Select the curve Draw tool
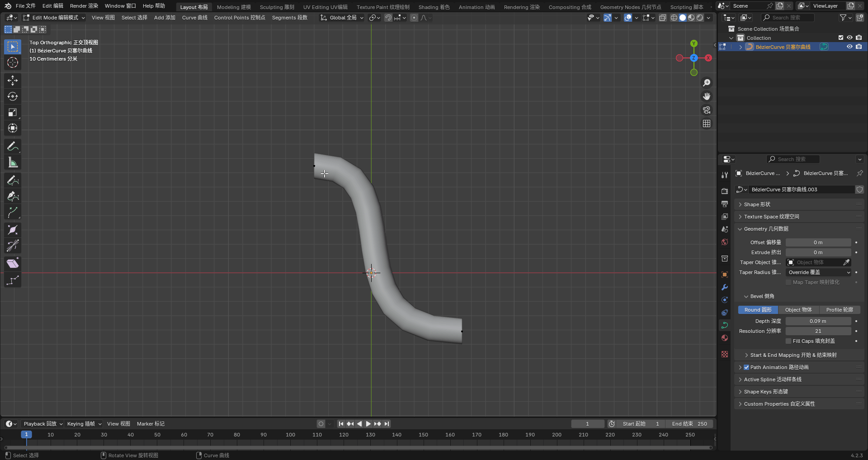The height and width of the screenshot is (460, 868). click(x=13, y=180)
